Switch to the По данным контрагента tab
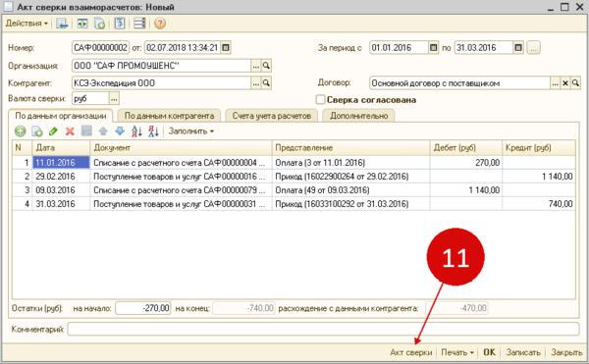This screenshot has height=364, width=589. (169, 116)
